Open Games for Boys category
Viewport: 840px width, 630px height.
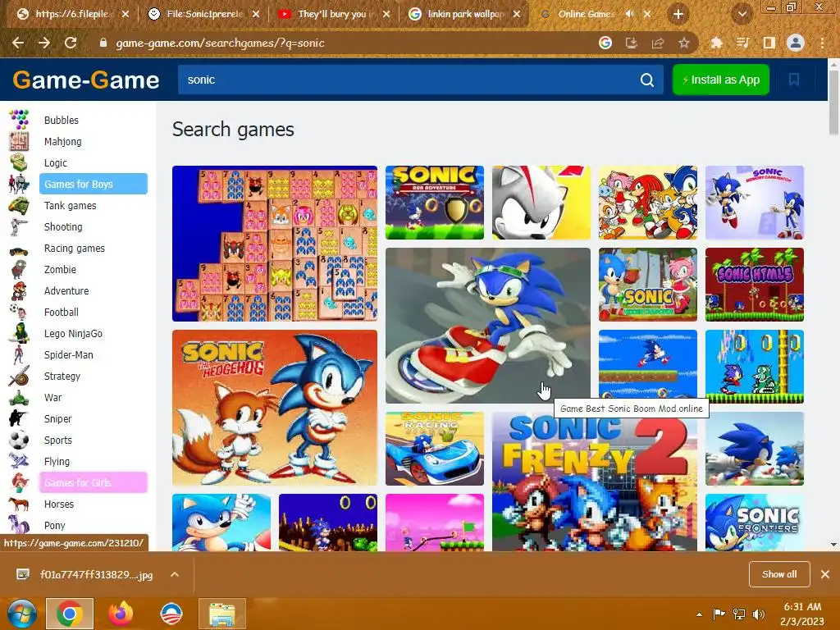(94, 184)
